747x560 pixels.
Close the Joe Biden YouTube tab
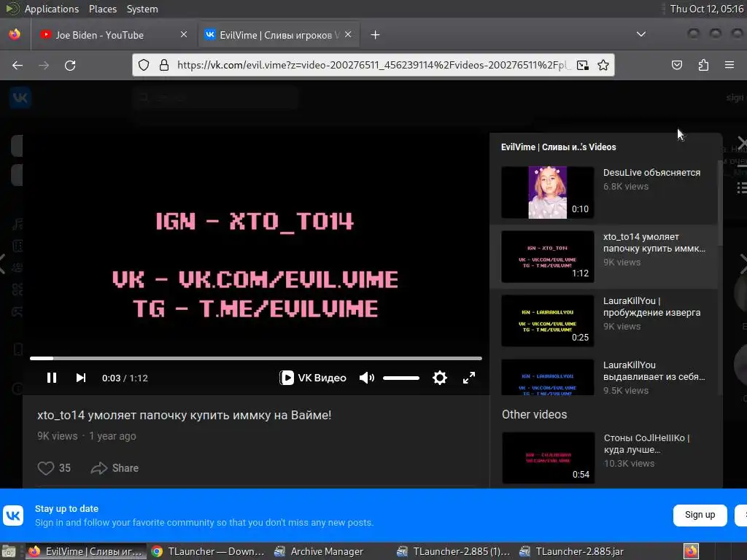click(x=184, y=34)
